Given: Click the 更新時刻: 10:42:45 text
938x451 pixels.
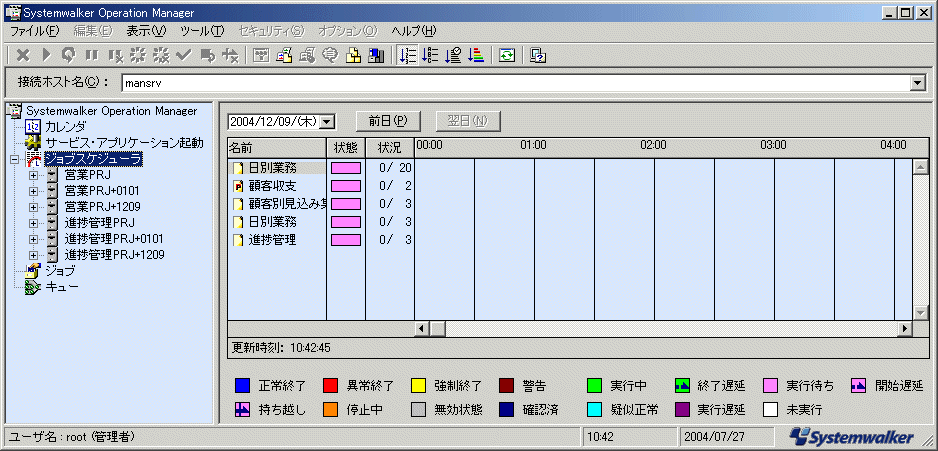Looking at the screenshot, I should tap(282, 348).
